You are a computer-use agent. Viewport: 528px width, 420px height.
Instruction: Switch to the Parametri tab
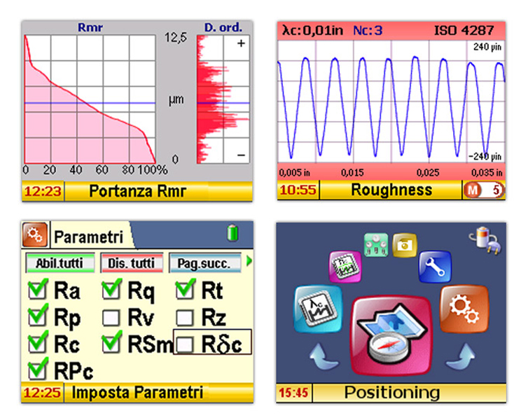point(88,237)
